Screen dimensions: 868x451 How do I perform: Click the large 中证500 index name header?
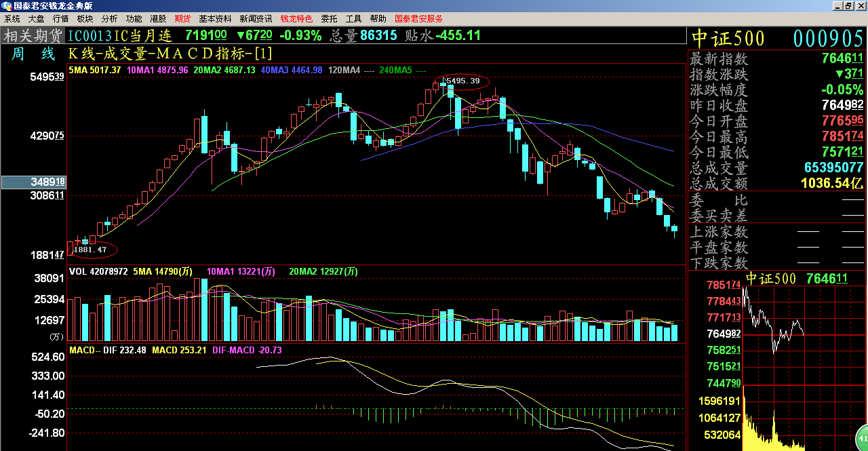click(x=728, y=38)
